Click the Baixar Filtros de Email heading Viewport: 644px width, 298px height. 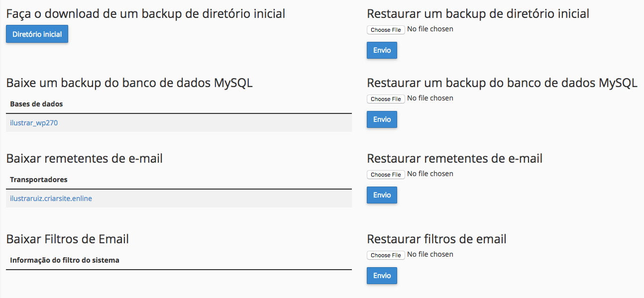(x=68, y=239)
